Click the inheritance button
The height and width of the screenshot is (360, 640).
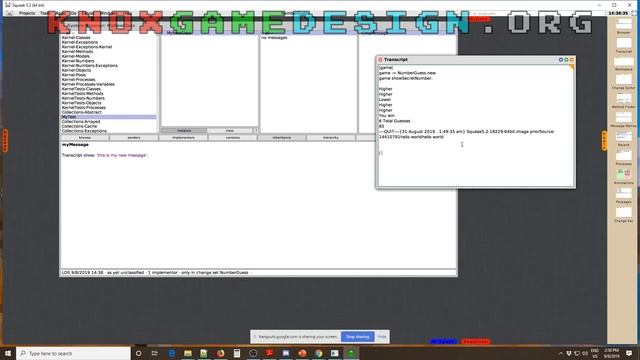click(x=282, y=138)
